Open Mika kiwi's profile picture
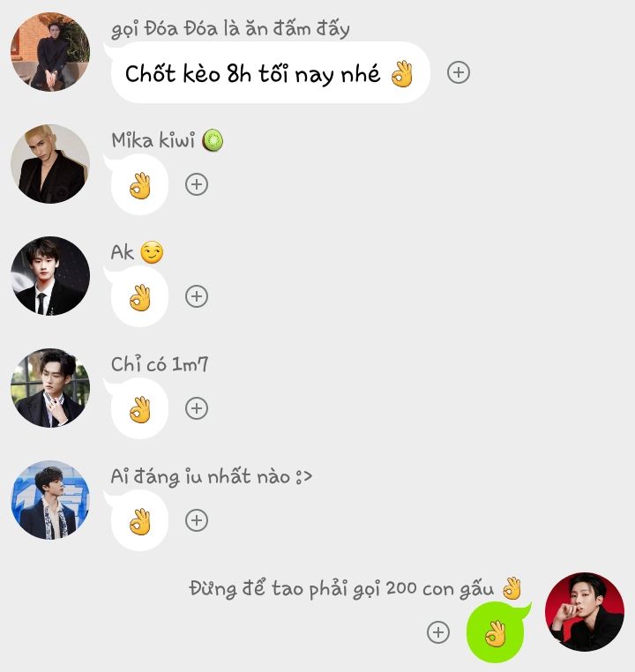Viewport: 635px width, 672px height. point(50,164)
